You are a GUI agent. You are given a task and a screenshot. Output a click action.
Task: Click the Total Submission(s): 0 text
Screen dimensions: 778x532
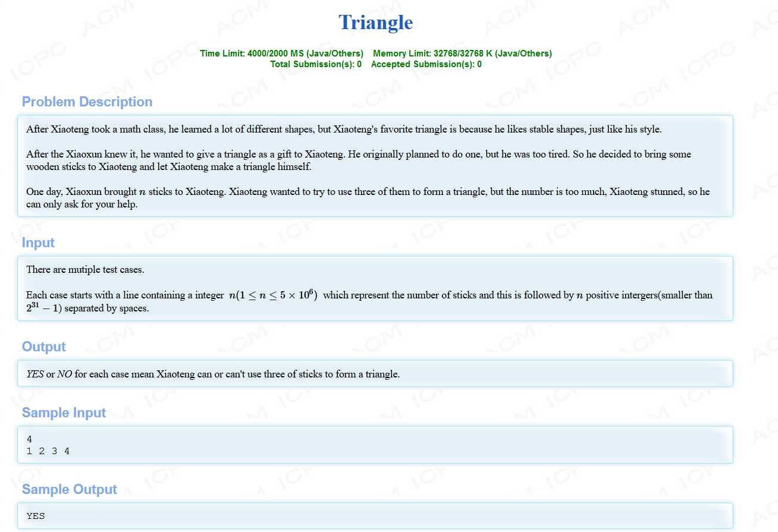pyautogui.click(x=316, y=64)
